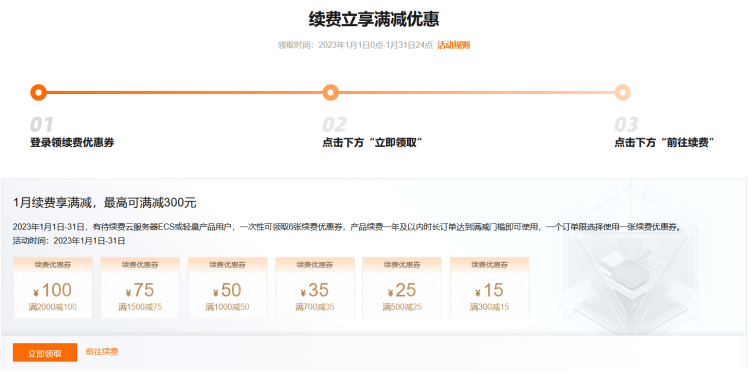
Task: Open the 活动规则 link
Action: click(x=453, y=45)
